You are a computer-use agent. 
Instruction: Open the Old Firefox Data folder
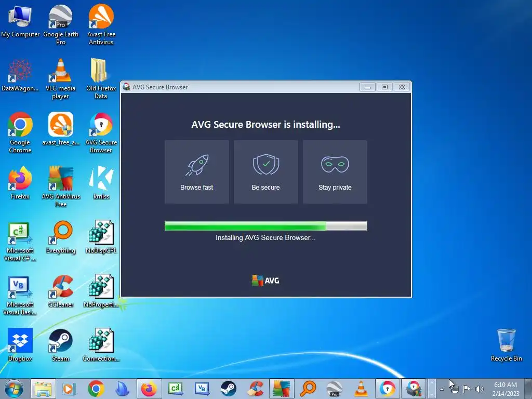pyautogui.click(x=101, y=79)
